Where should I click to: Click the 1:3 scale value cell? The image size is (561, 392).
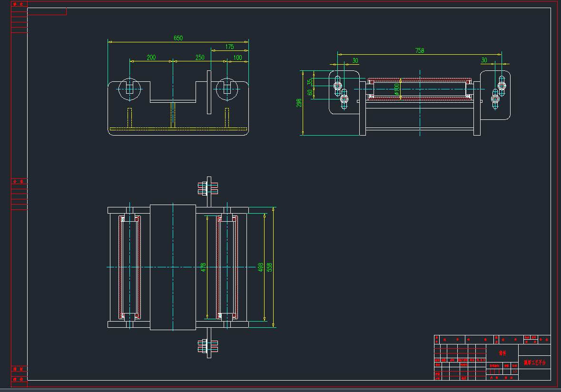tap(514, 371)
